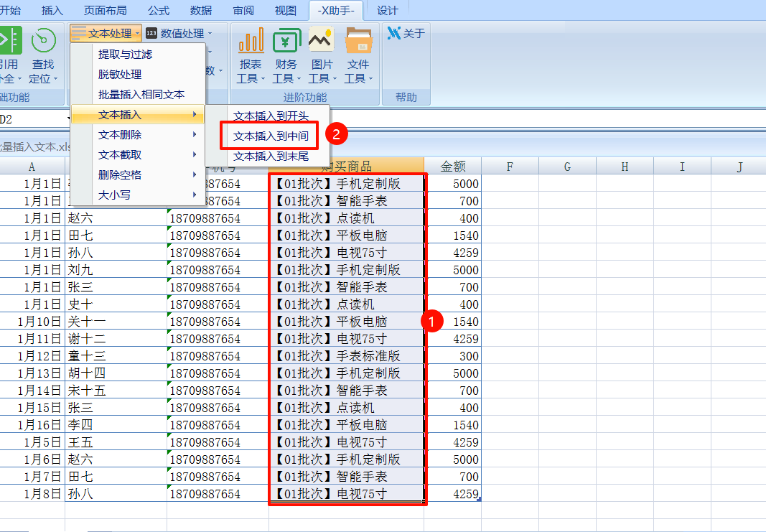Select column H header

[x=625, y=167]
